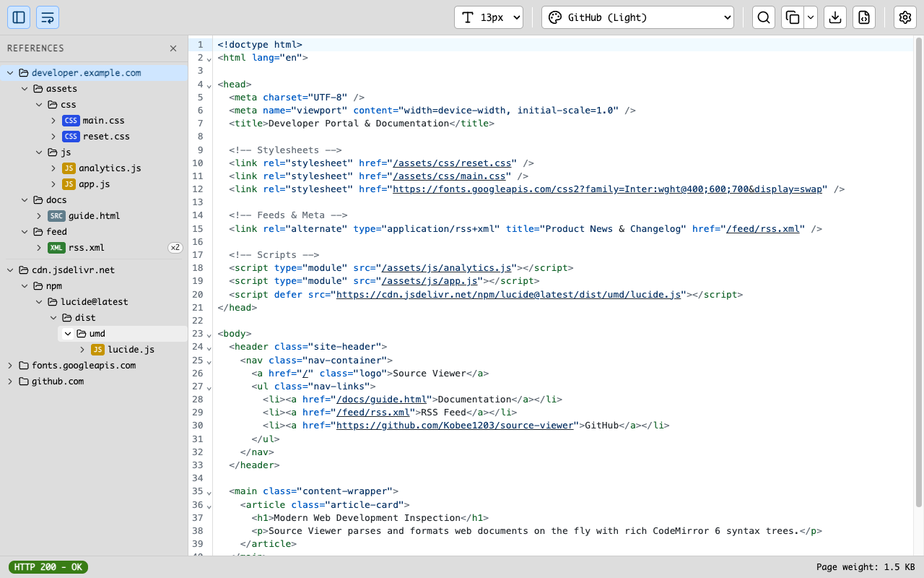The height and width of the screenshot is (578, 924).
Task: Click the editor vertical scrollbar
Action: coord(919,273)
